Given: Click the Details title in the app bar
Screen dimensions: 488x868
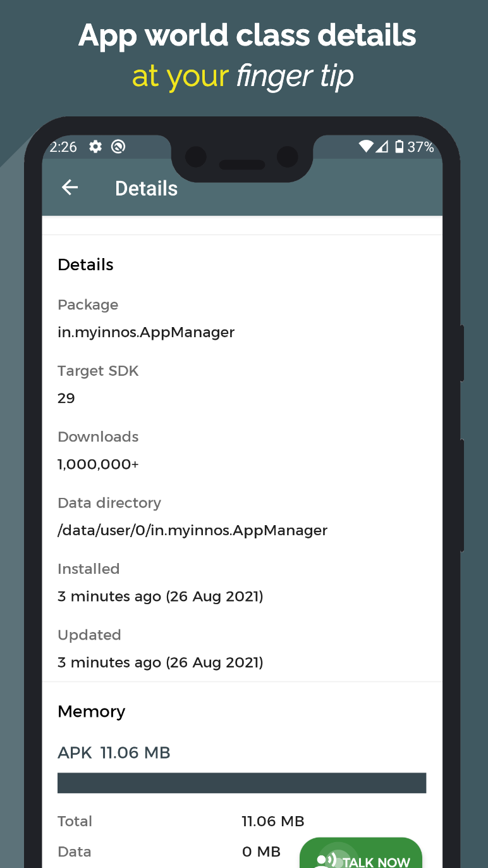Looking at the screenshot, I should point(146,188).
